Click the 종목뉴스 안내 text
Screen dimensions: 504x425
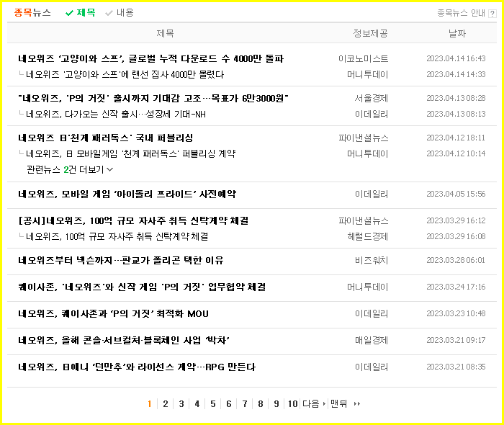(x=461, y=13)
